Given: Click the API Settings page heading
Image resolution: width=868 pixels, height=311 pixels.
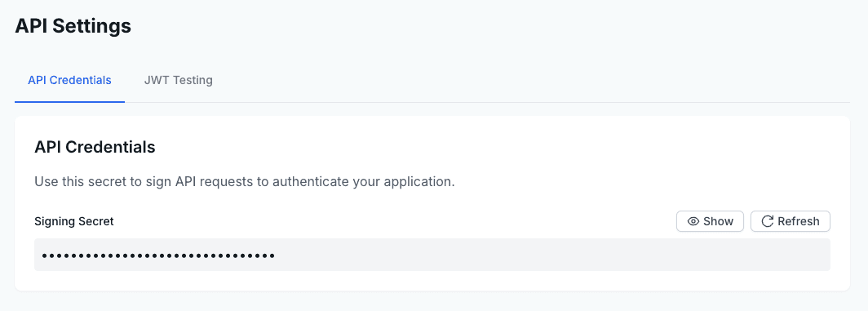Looking at the screenshot, I should 73,25.
